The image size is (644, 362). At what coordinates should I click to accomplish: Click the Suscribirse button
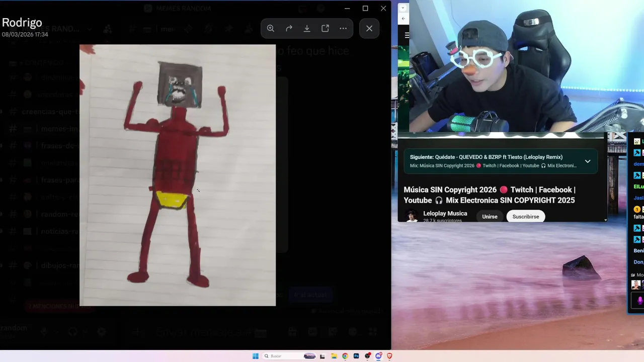point(526,217)
